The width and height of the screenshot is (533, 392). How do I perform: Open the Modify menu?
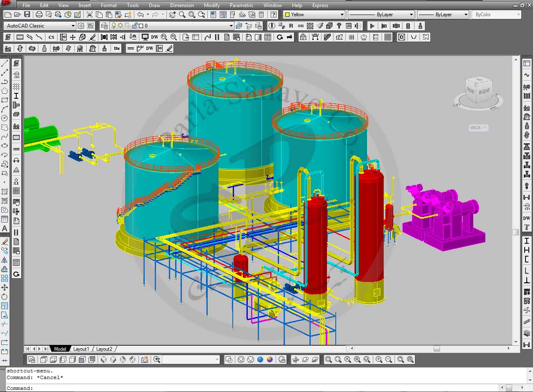(212, 5)
